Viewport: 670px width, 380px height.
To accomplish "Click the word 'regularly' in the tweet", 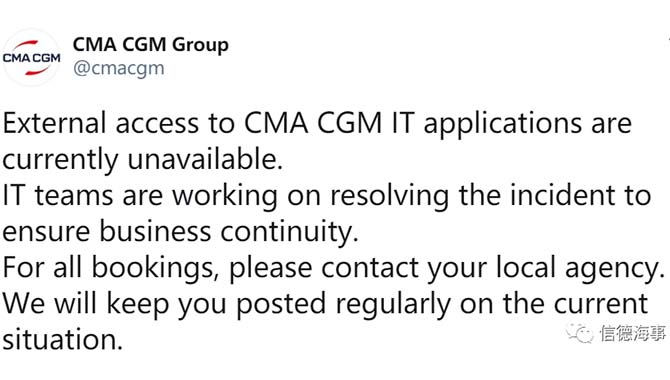I will pos(393,305).
